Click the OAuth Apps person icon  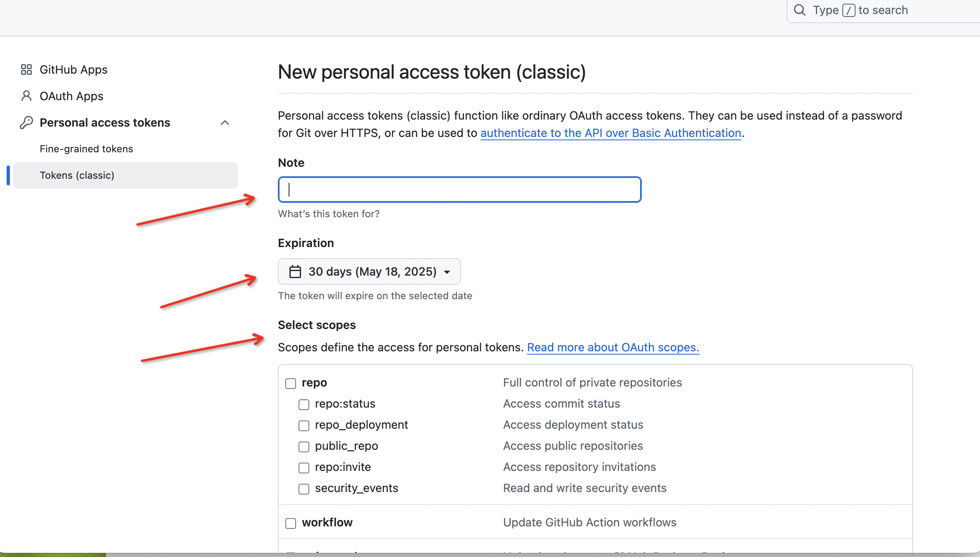point(26,96)
